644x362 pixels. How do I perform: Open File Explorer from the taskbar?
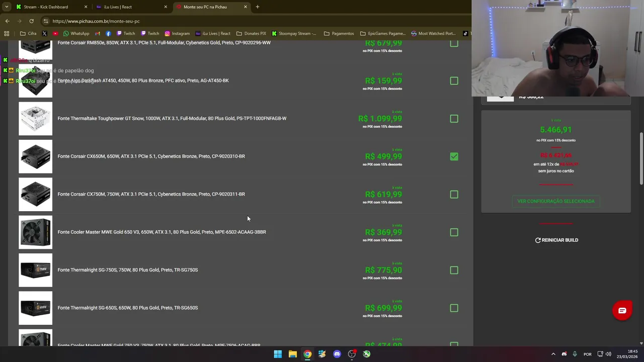292,354
